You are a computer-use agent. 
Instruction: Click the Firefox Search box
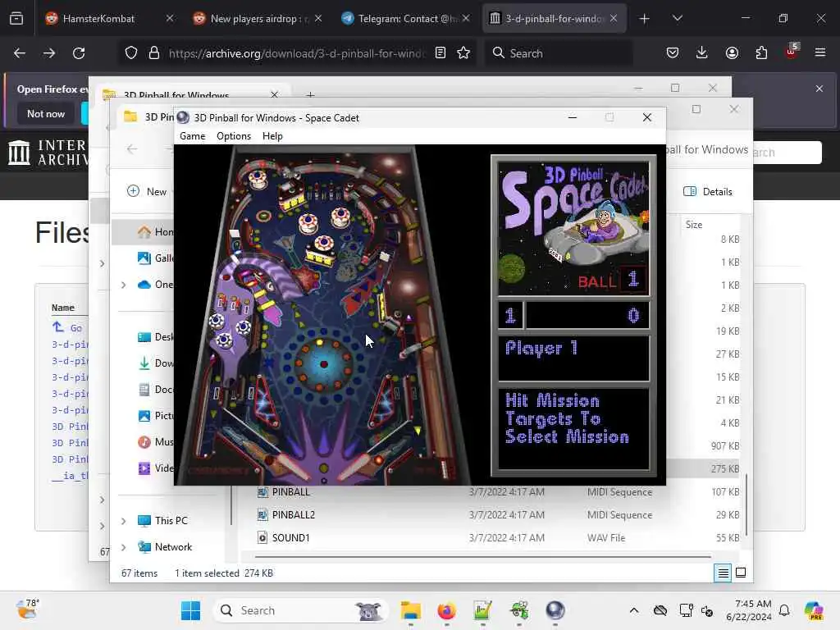click(x=560, y=53)
